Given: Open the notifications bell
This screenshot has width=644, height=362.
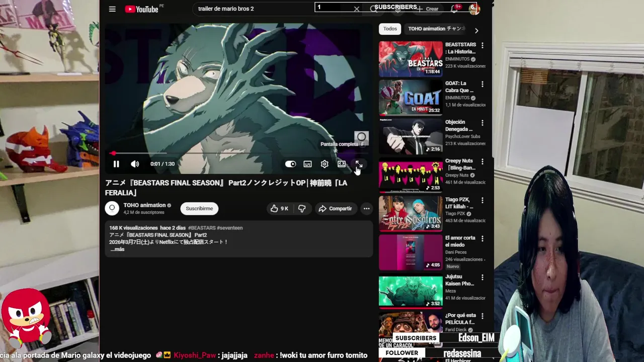Looking at the screenshot, I should 454,9.
